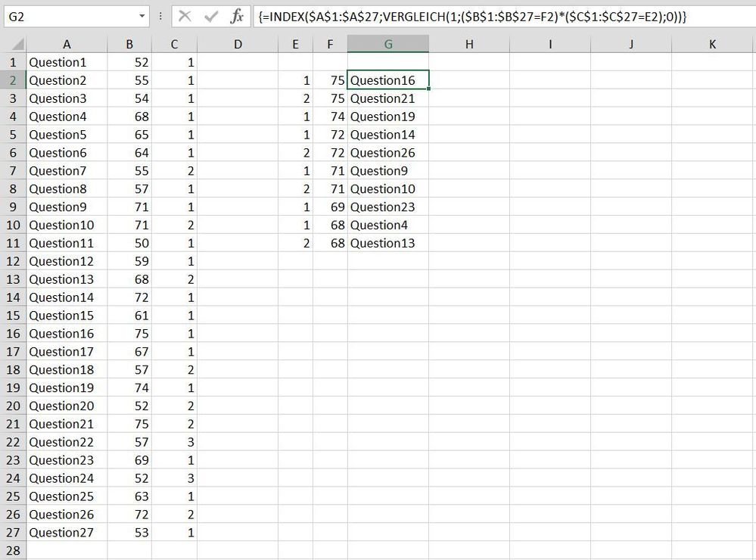Expand the Name Box dropdown arrow
Viewport: 756px width, 560px height.
142,17
